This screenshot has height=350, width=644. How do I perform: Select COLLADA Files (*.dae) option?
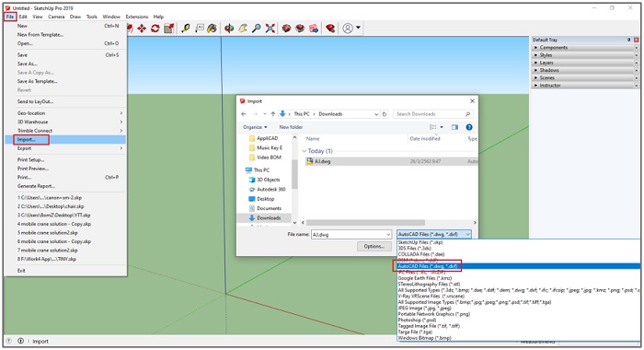pyautogui.click(x=518, y=254)
